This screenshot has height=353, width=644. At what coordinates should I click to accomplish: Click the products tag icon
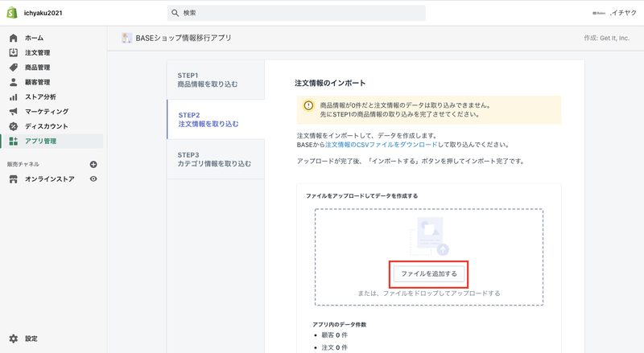point(13,68)
